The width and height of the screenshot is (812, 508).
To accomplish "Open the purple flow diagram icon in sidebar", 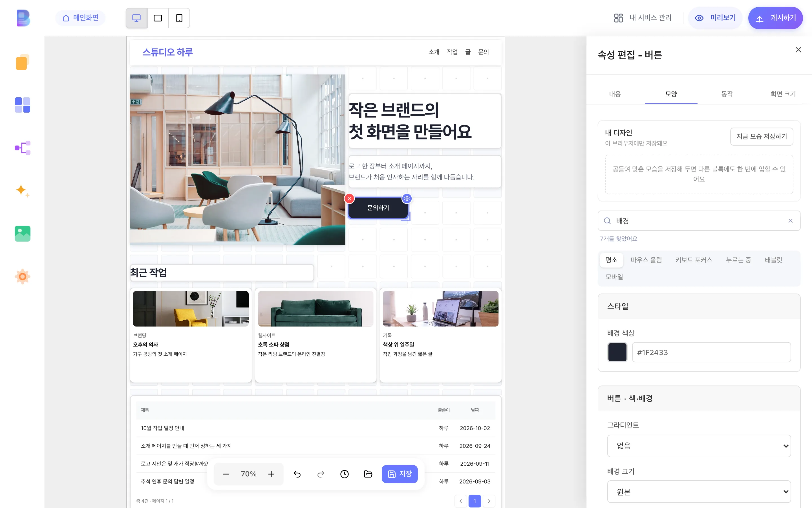I will click(x=23, y=148).
